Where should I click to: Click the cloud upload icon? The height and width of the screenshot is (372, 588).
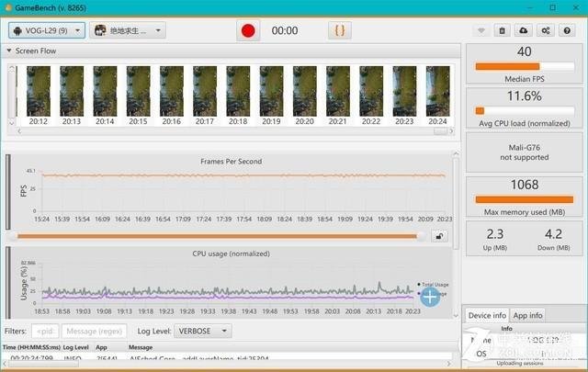pyautogui.click(x=524, y=30)
